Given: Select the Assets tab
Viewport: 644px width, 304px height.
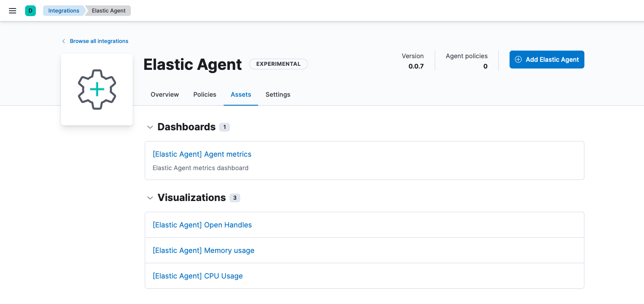Looking at the screenshot, I should pos(241,94).
